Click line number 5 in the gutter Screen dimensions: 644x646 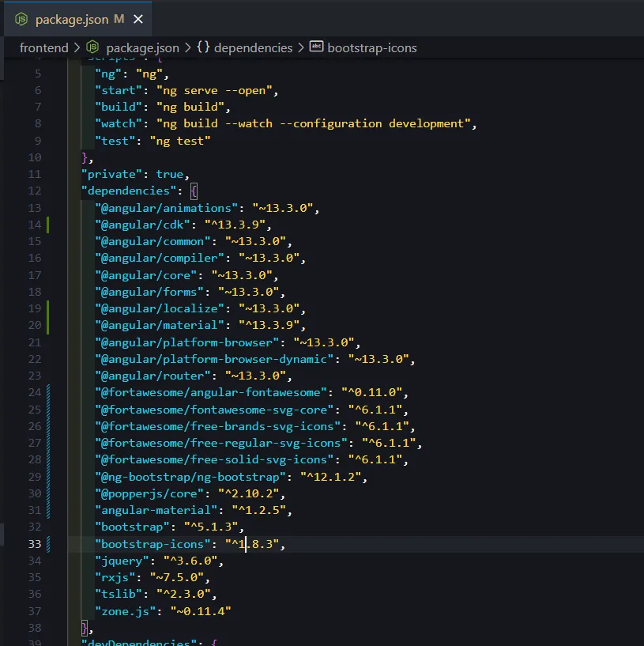coord(38,74)
